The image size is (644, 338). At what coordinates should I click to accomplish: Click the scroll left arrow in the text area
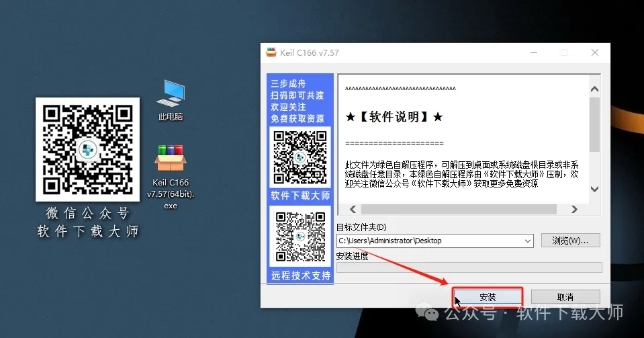tap(353, 209)
